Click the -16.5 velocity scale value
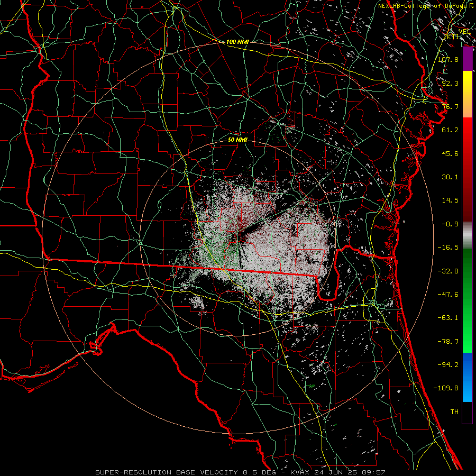The image size is (476, 476). pyautogui.click(x=448, y=248)
